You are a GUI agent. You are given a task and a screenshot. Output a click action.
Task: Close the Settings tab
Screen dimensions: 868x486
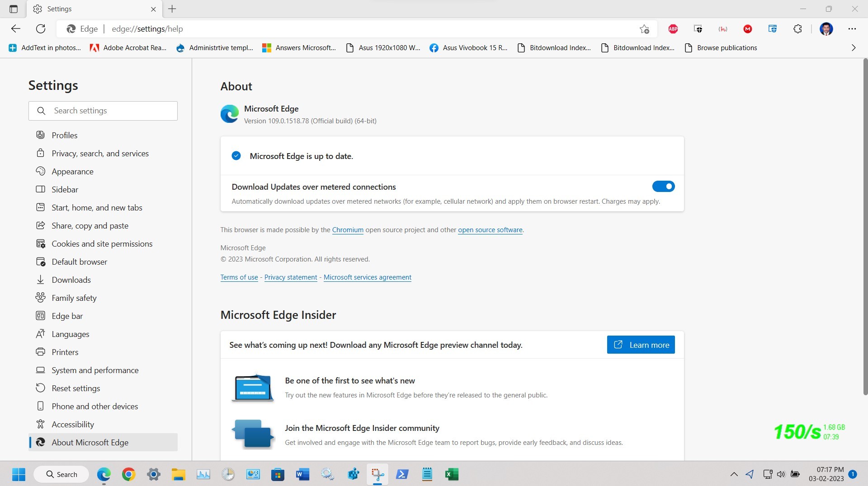(x=153, y=9)
